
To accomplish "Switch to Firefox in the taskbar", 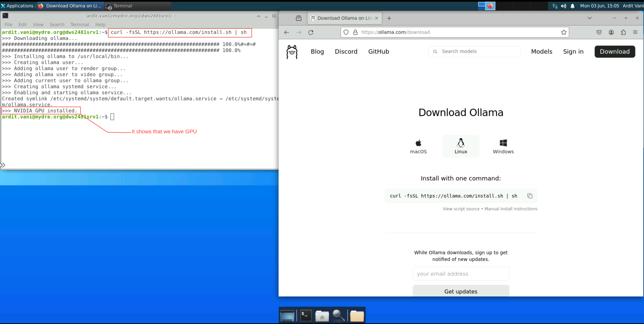I will coord(70,6).
